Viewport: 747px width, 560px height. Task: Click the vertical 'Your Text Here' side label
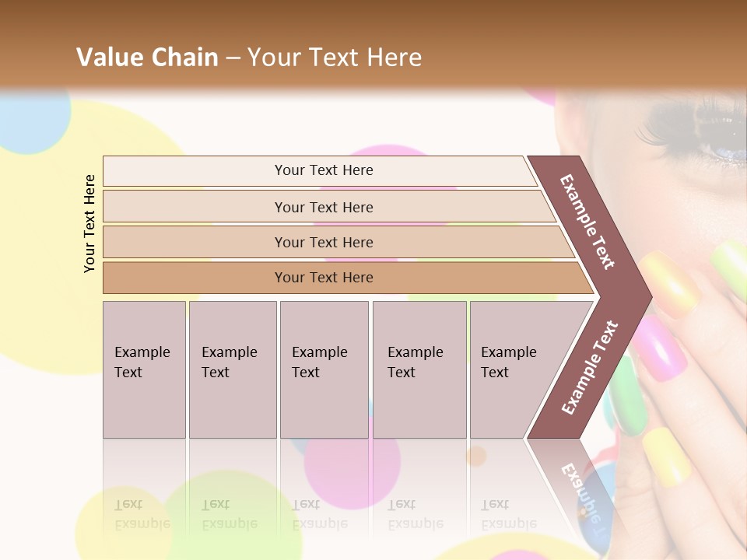(89, 224)
